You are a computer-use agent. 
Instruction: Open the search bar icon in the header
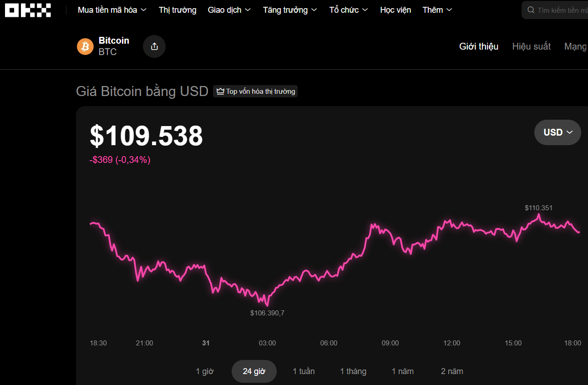click(x=531, y=10)
